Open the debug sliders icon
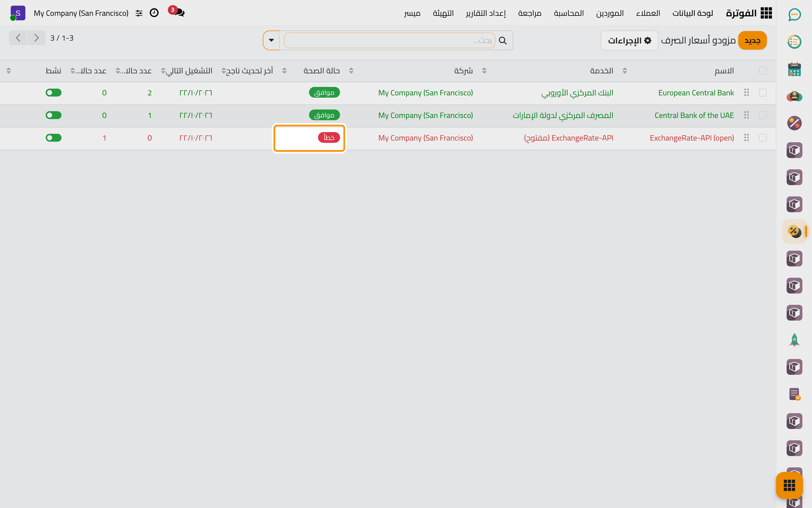The image size is (812, 508). 139,13
